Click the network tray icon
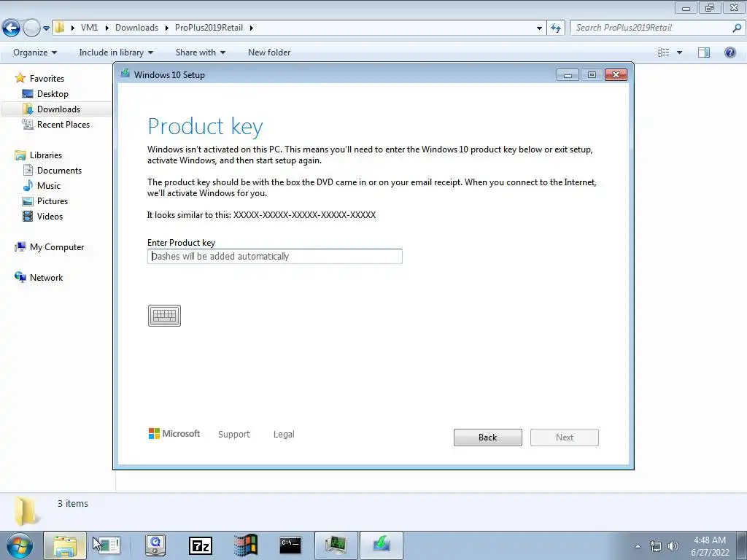Image resolution: width=747 pixels, height=560 pixels. 656,546
